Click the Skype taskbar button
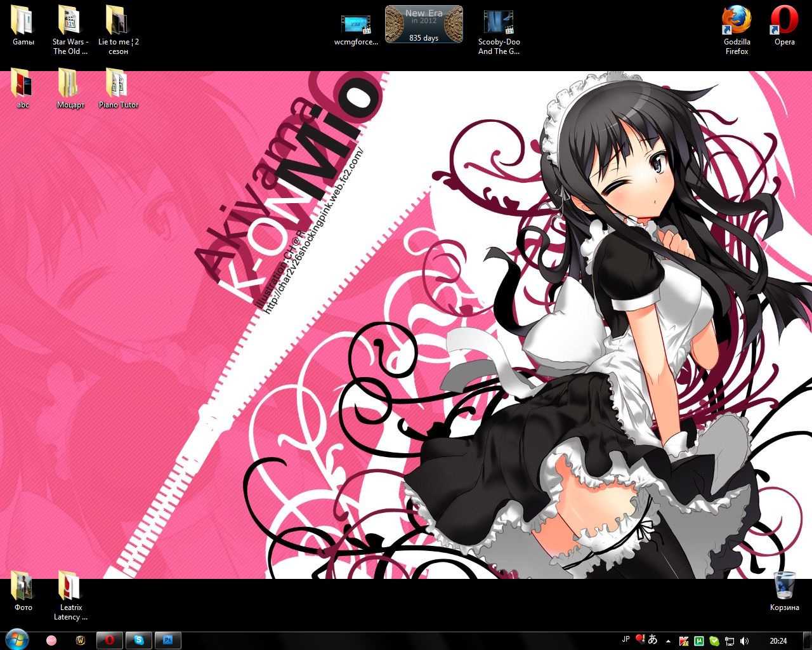This screenshot has height=650, width=812. pos(139,640)
